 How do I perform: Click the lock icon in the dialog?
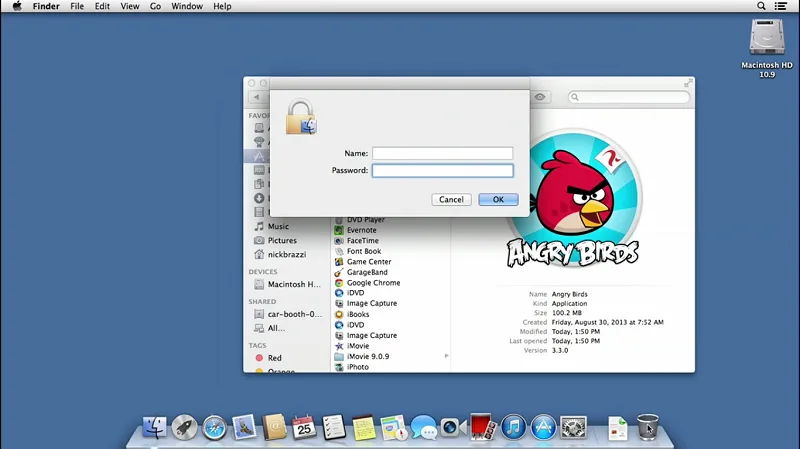pos(301,117)
